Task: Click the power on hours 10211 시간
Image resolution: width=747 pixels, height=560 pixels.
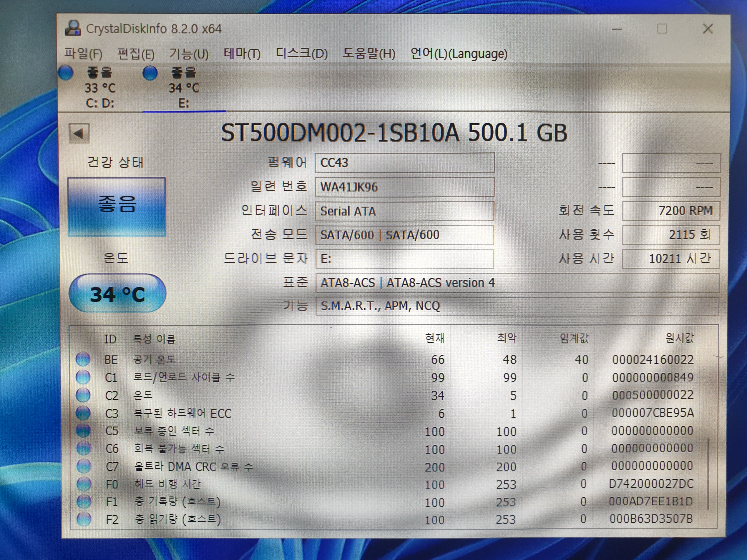Action: click(671, 259)
